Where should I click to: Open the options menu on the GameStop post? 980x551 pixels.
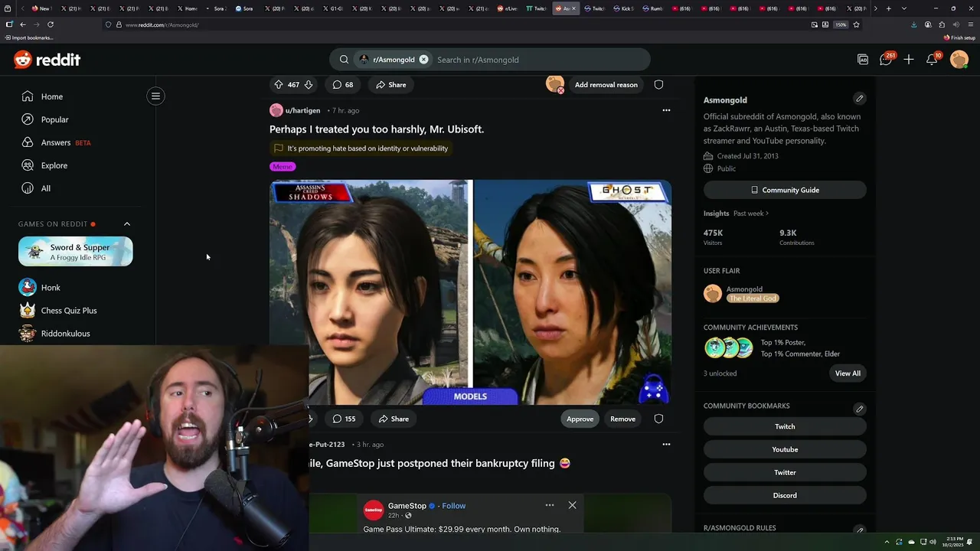coord(666,444)
